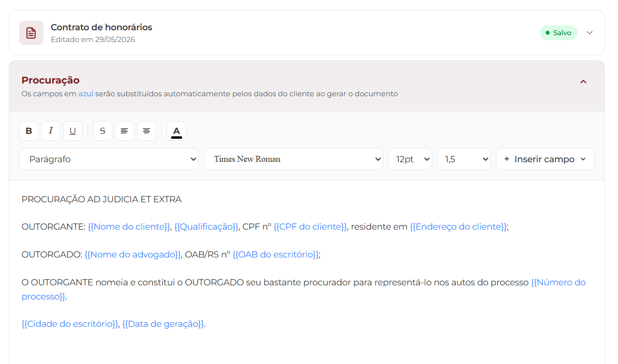This screenshot has height=364, width=618.
Task: Click the Editado em 29/05/2026 text
Action: (93, 40)
